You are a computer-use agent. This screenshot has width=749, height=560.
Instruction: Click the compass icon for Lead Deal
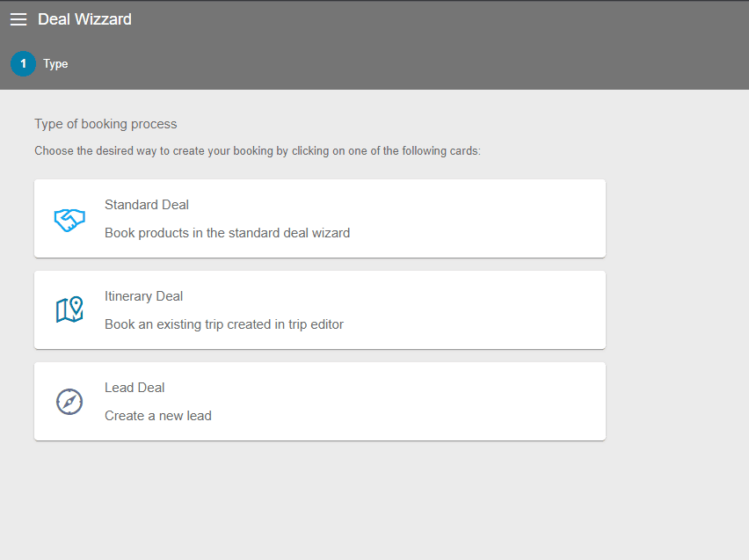pyautogui.click(x=69, y=402)
